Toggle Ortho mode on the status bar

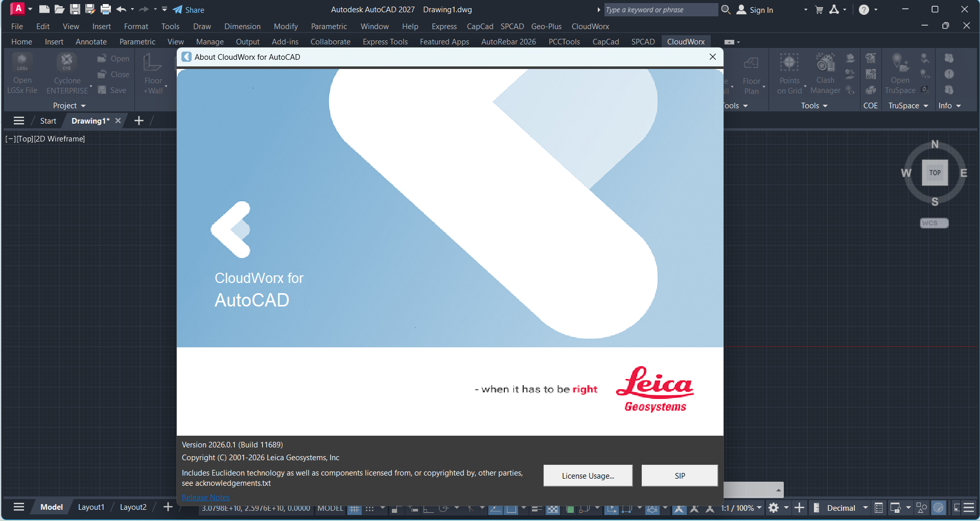coord(428,508)
